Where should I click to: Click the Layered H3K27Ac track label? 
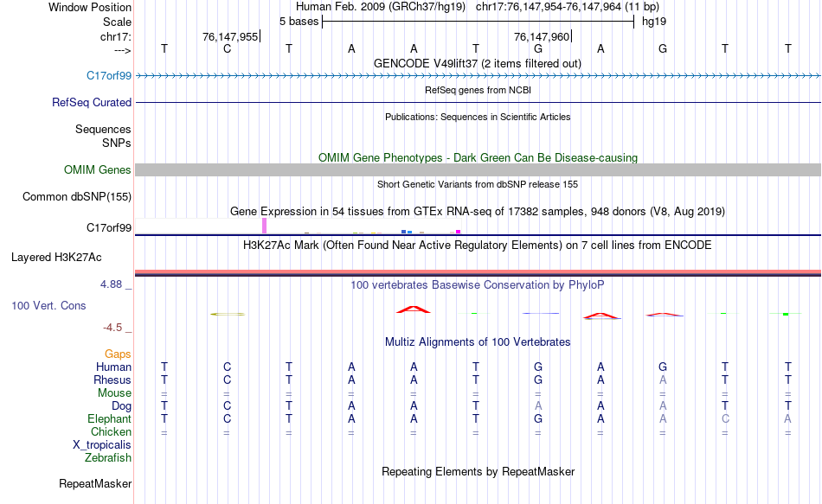point(56,258)
